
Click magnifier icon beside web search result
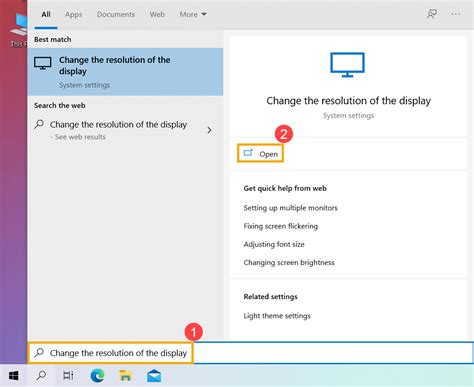point(39,124)
